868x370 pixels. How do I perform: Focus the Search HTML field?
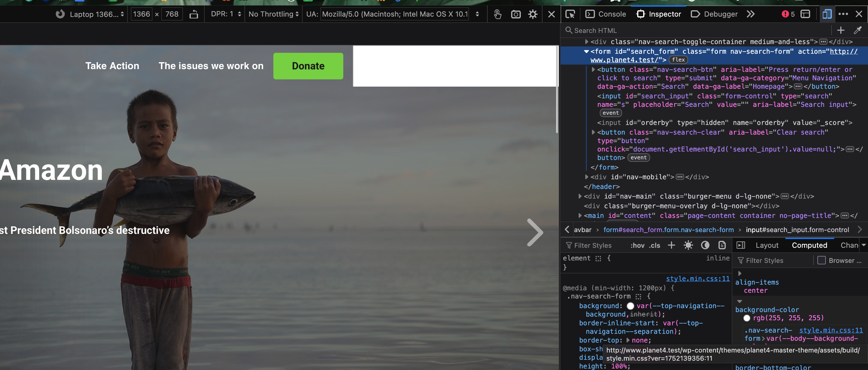(697, 30)
